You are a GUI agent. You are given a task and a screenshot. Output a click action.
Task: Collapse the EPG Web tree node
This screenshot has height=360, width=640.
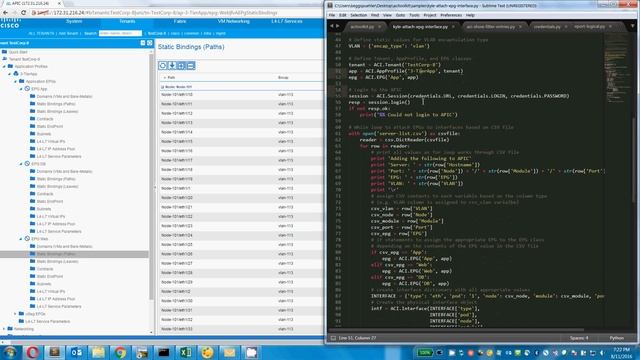pos(21,239)
